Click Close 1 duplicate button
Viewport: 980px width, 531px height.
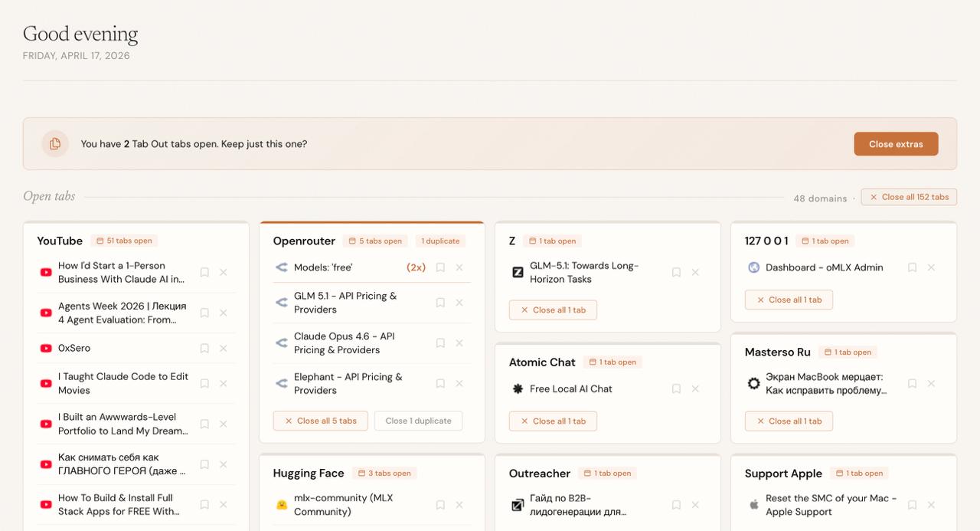[418, 421]
